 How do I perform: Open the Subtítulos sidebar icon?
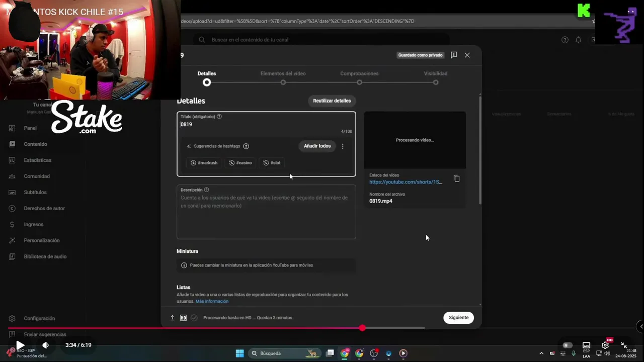(x=12, y=193)
